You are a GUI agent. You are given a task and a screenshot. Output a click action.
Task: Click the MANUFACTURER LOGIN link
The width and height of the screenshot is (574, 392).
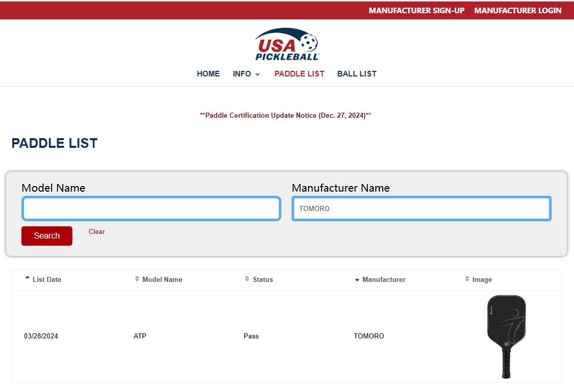[517, 10]
